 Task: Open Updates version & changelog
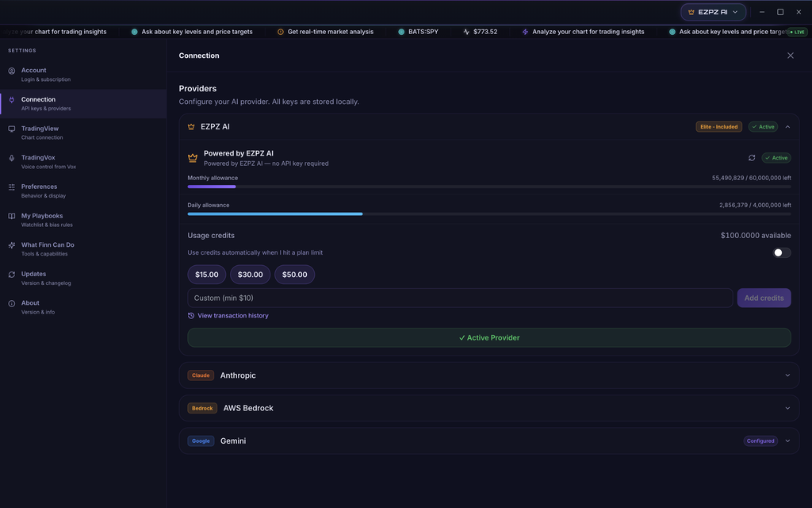(82, 278)
